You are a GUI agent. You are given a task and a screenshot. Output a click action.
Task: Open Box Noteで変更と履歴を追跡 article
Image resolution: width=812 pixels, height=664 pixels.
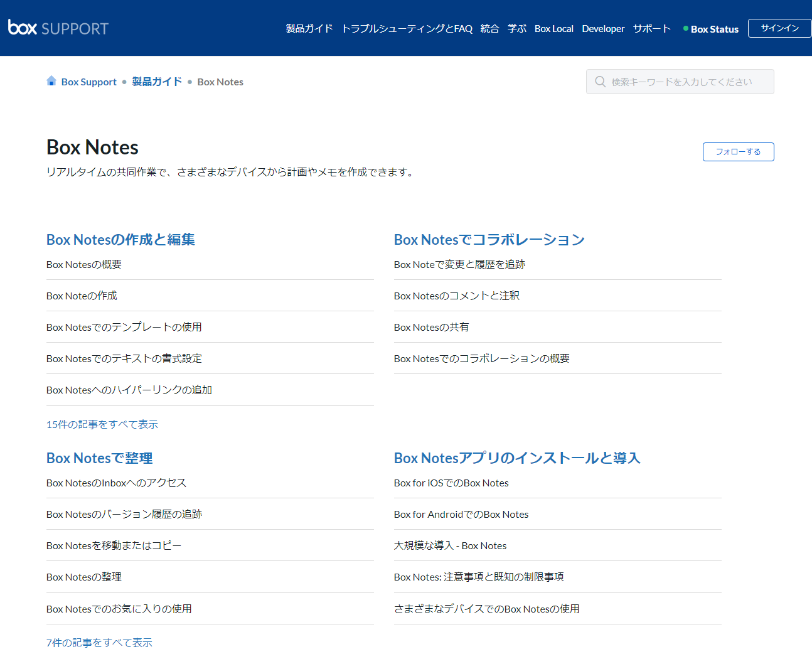459,264
